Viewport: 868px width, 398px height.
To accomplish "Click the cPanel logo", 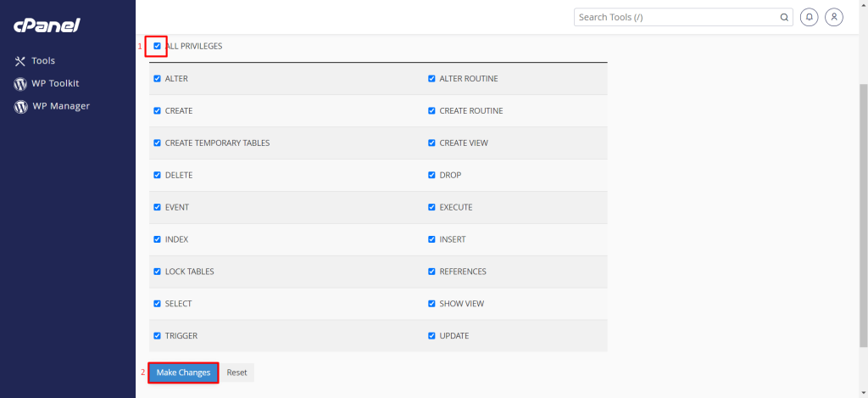I will coord(47,25).
